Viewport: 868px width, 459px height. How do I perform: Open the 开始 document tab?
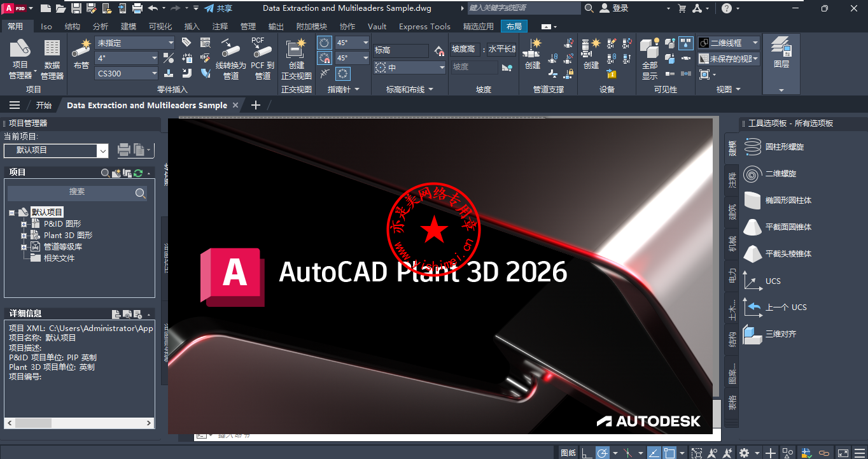click(x=44, y=106)
